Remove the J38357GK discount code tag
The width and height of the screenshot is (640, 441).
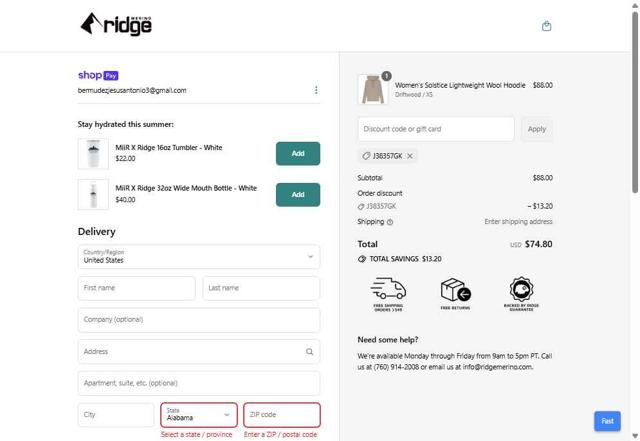tap(410, 156)
